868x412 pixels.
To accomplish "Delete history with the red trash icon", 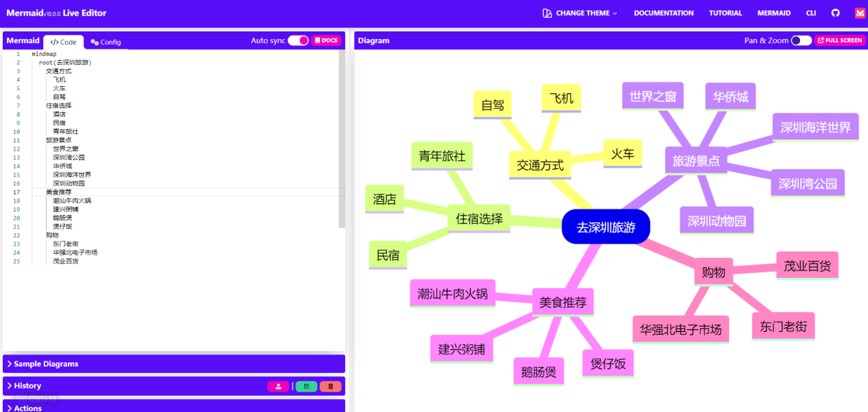I will point(331,386).
